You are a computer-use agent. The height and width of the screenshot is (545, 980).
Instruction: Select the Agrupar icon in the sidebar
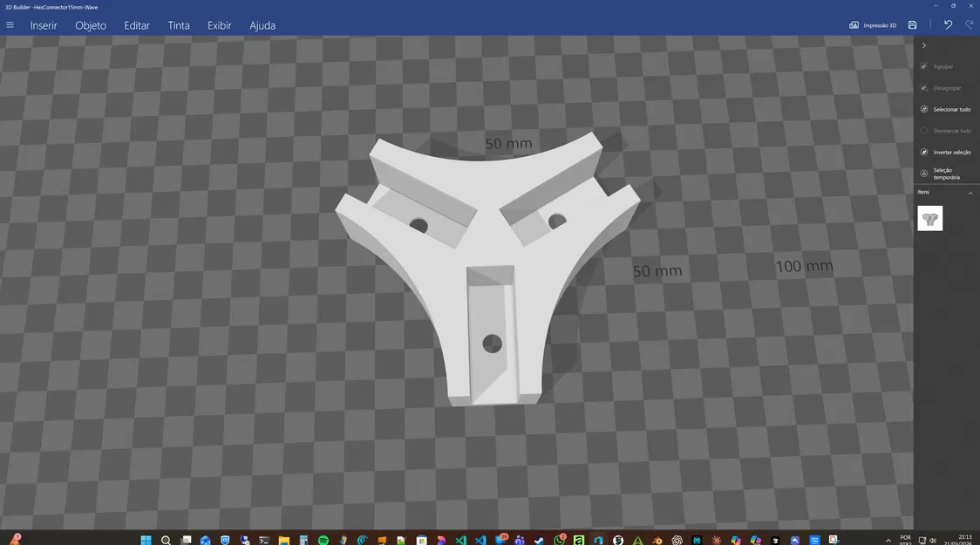(923, 66)
